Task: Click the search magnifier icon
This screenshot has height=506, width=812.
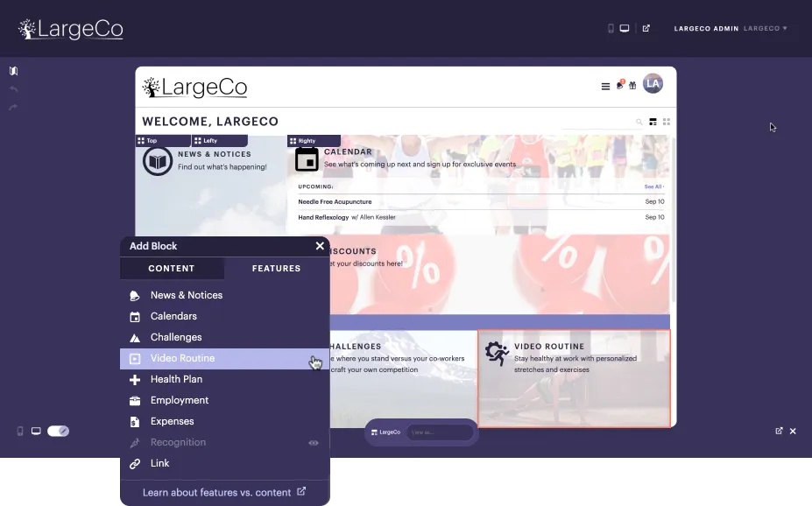Action: tap(639, 122)
